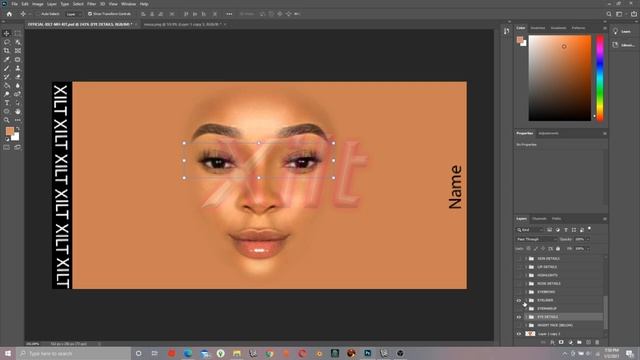Select the Brush tool

coord(7,68)
